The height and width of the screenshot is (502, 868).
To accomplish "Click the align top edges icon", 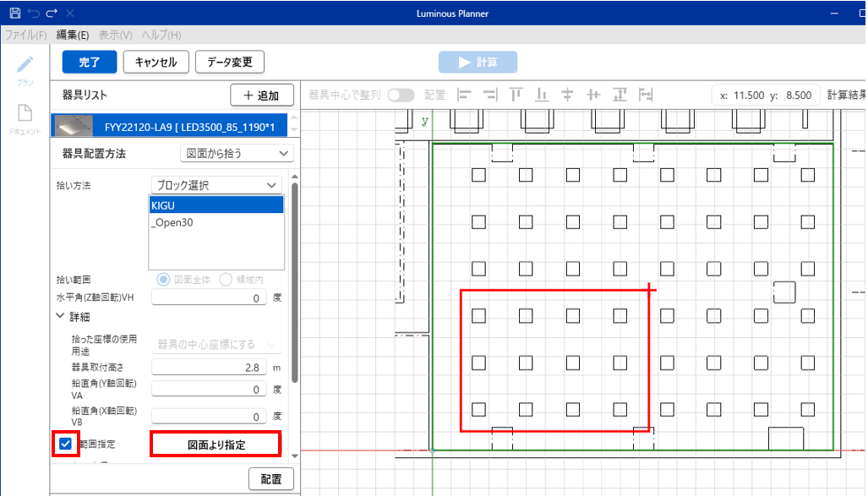I will 516,95.
